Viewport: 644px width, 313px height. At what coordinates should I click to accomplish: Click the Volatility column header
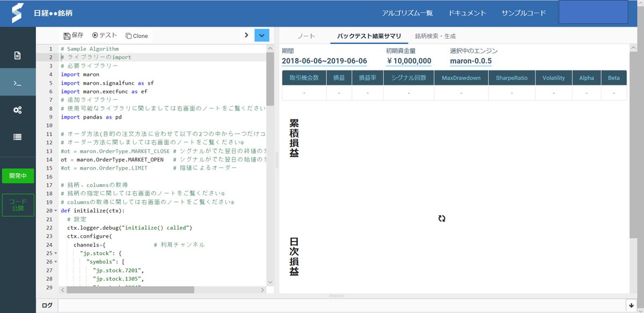pos(554,78)
